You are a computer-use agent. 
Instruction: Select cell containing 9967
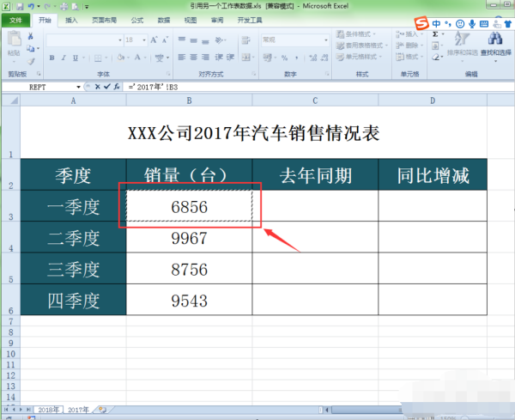click(x=189, y=238)
